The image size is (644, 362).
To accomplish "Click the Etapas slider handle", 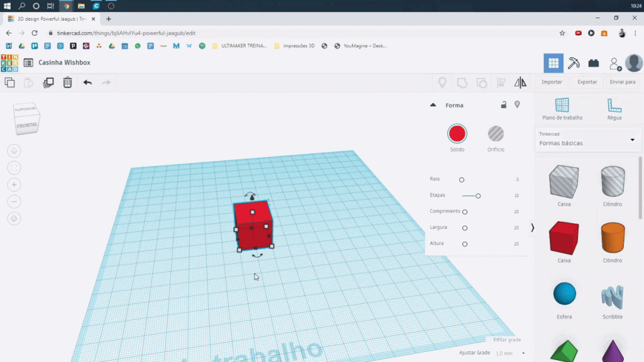I will [478, 196].
